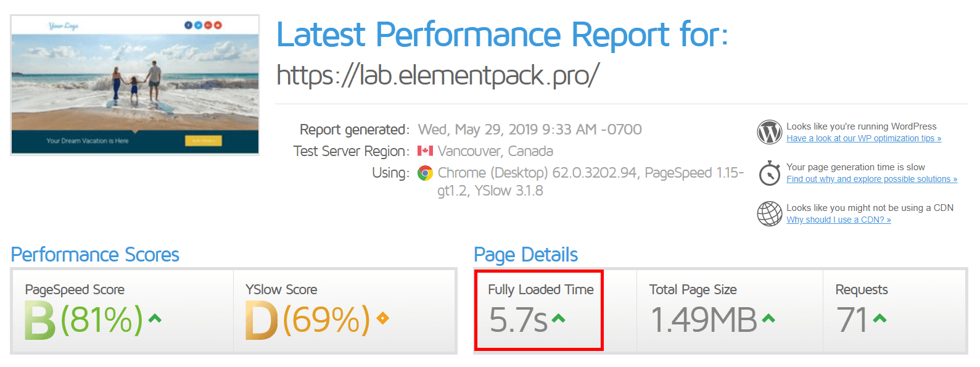Select the PageSpeed Score B (81%) grade

point(84,320)
